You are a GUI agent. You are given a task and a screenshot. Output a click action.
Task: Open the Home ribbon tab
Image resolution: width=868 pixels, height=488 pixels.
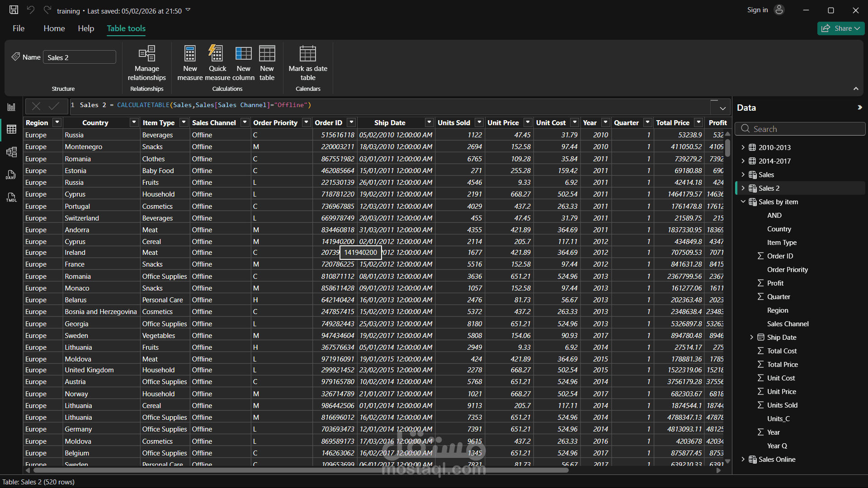(54, 28)
